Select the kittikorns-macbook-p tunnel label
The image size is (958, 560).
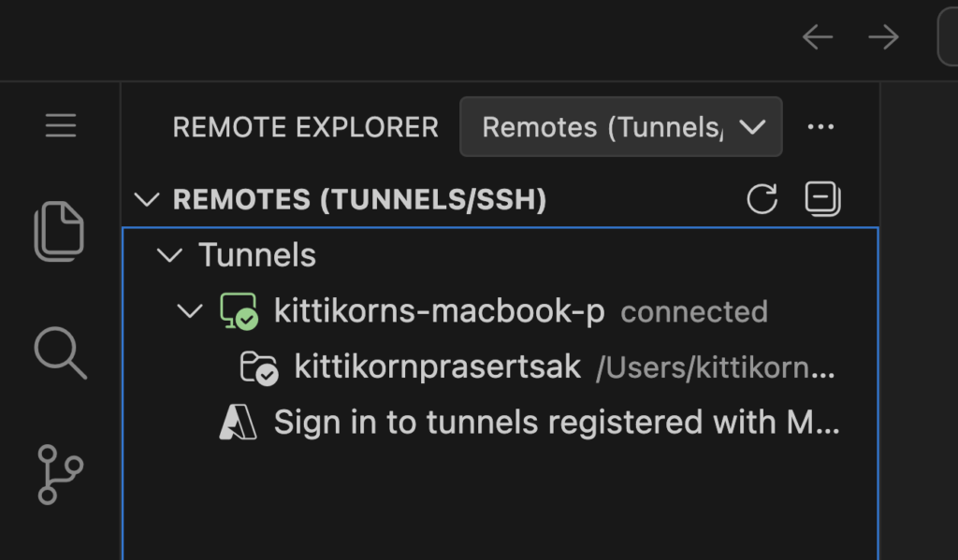point(440,311)
